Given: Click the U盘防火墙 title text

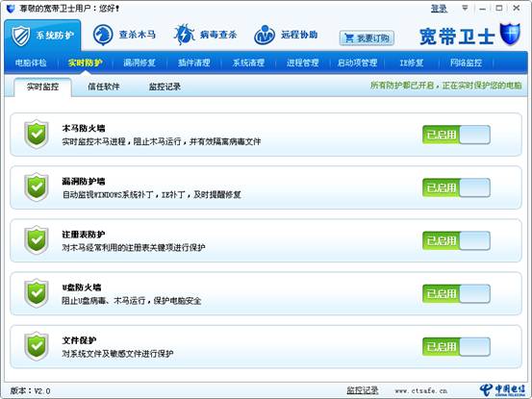Looking at the screenshot, I should (x=82, y=287).
